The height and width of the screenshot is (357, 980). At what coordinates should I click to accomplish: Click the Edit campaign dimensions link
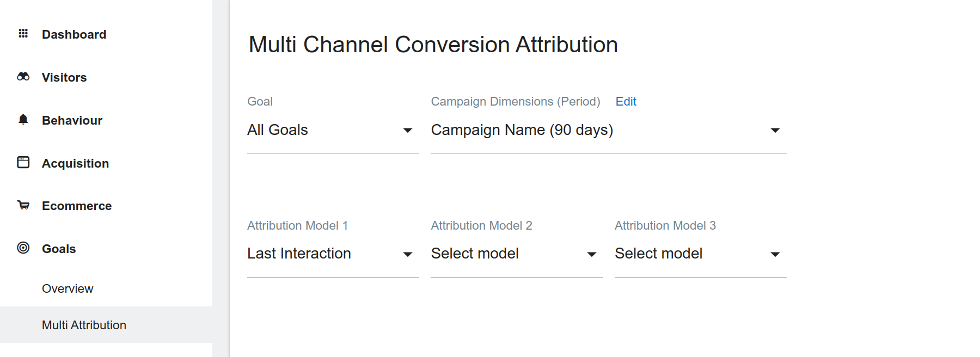tap(626, 102)
